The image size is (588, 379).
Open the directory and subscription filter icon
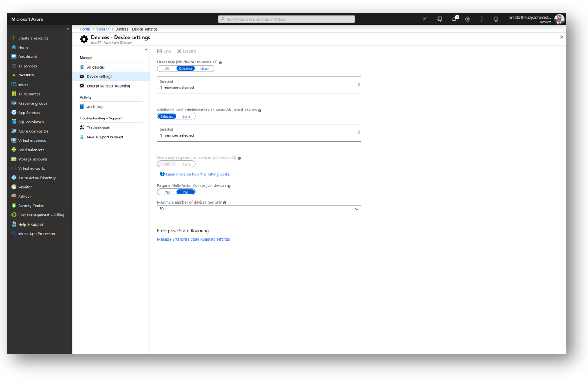pyautogui.click(x=440, y=19)
